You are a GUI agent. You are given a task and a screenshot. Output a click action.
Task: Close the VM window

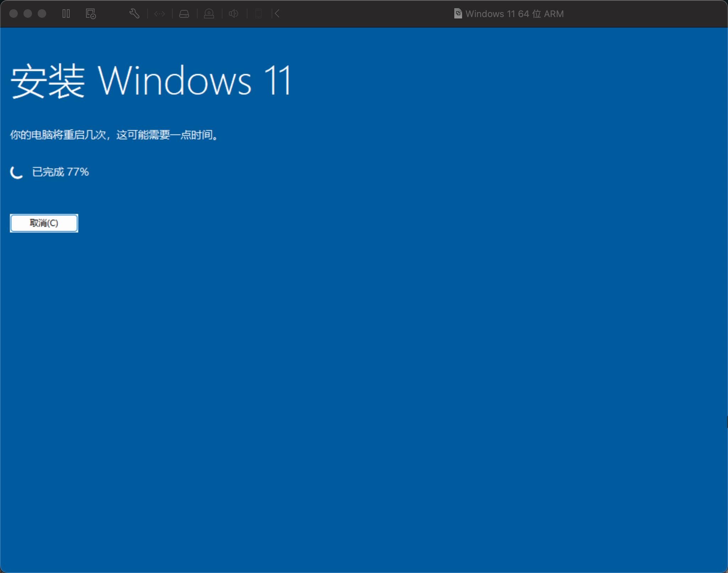pos(14,14)
